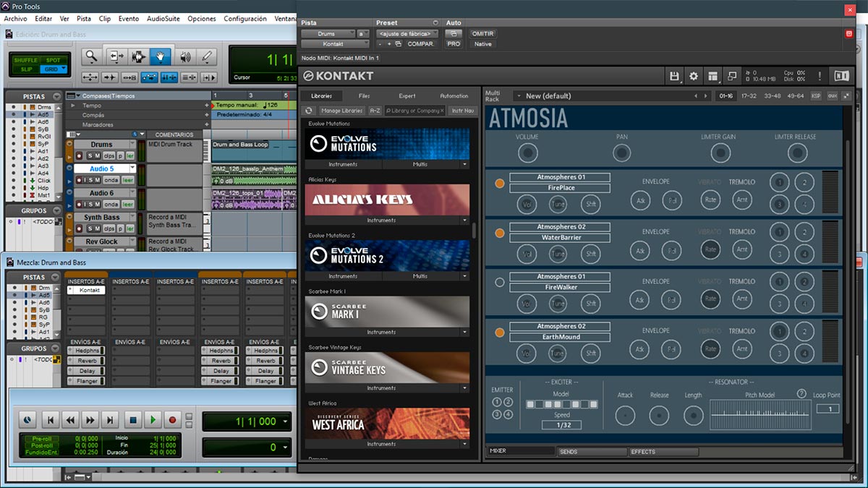Open the ajuste de fábrica preset dropdown
Screen dimensions: 868x488
(x=407, y=34)
